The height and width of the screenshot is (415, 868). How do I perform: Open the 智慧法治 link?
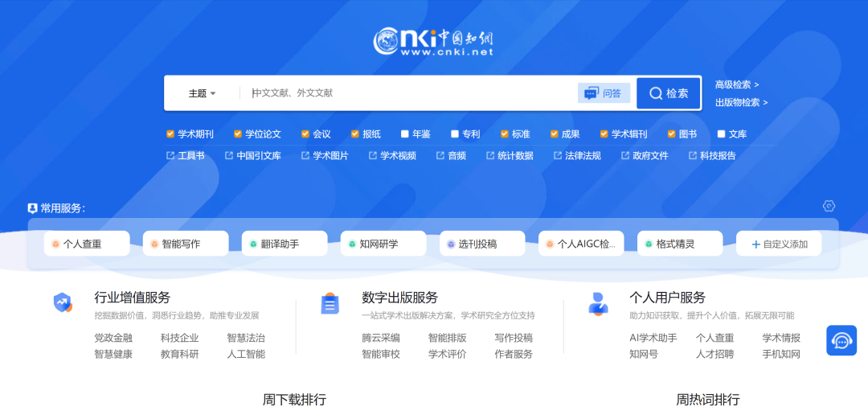(247, 338)
